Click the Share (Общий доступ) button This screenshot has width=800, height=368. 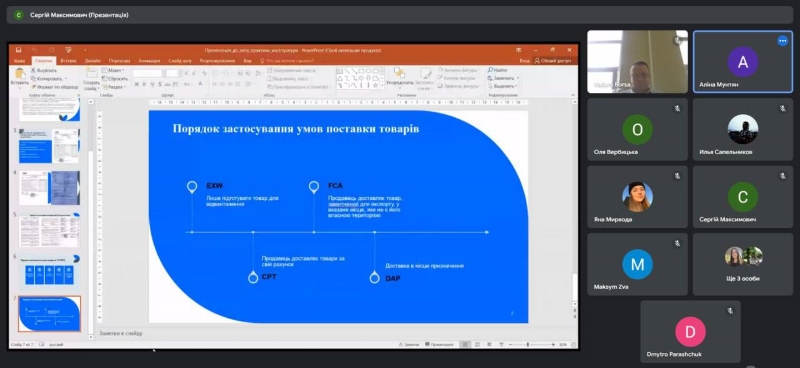point(553,61)
